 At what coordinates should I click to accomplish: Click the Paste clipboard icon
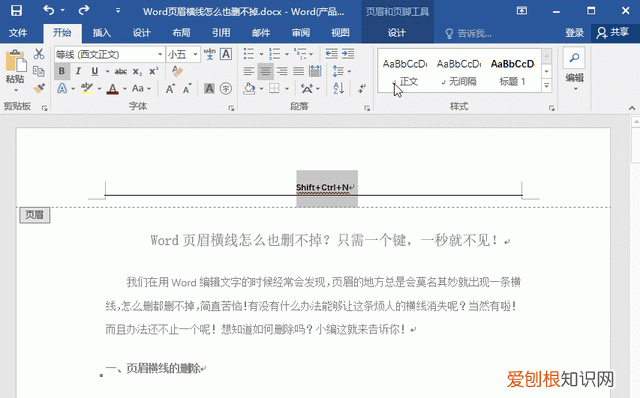[16, 61]
